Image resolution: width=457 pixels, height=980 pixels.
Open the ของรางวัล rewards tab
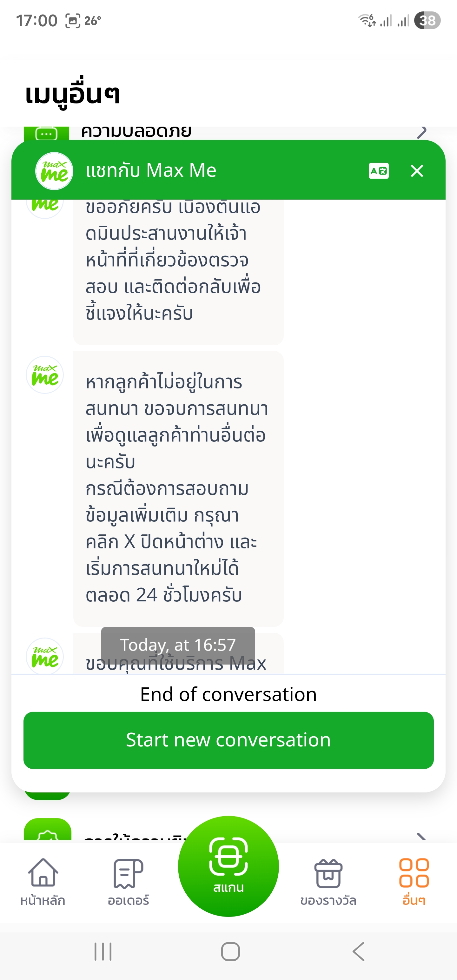pyautogui.click(x=328, y=882)
